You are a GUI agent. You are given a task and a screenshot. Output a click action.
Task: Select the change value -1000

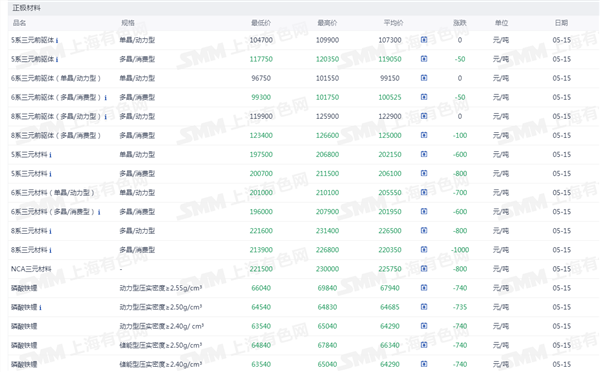coord(460,250)
